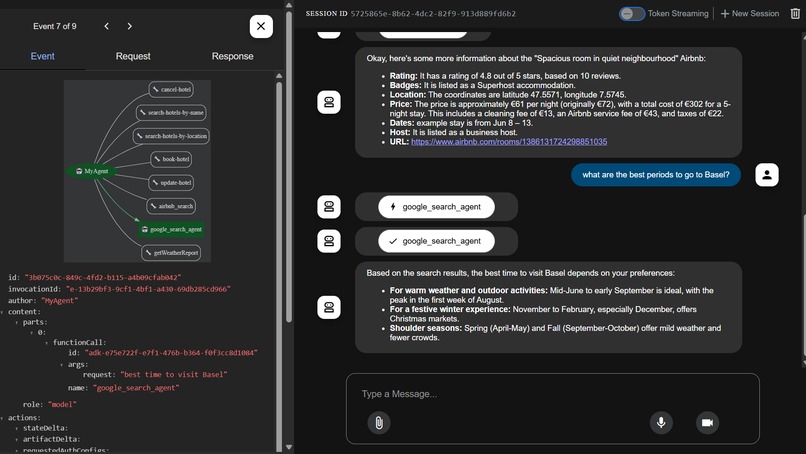Image resolution: width=806 pixels, height=454 pixels.
Task: Select the highlighted google_search_agent graph node
Action: pyautogui.click(x=172, y=229)
